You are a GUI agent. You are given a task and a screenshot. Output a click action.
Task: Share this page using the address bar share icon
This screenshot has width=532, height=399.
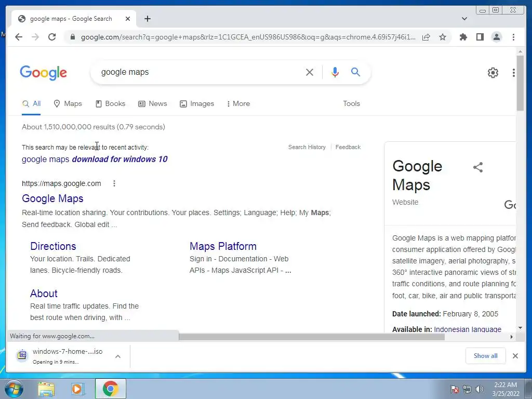click(x=426, y=37)
